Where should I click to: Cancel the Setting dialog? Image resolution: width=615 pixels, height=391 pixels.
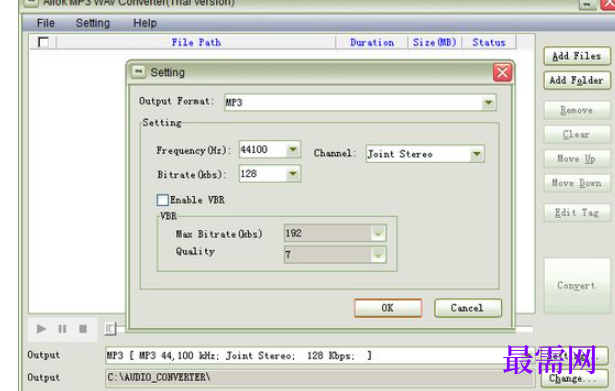click(468, 308)
